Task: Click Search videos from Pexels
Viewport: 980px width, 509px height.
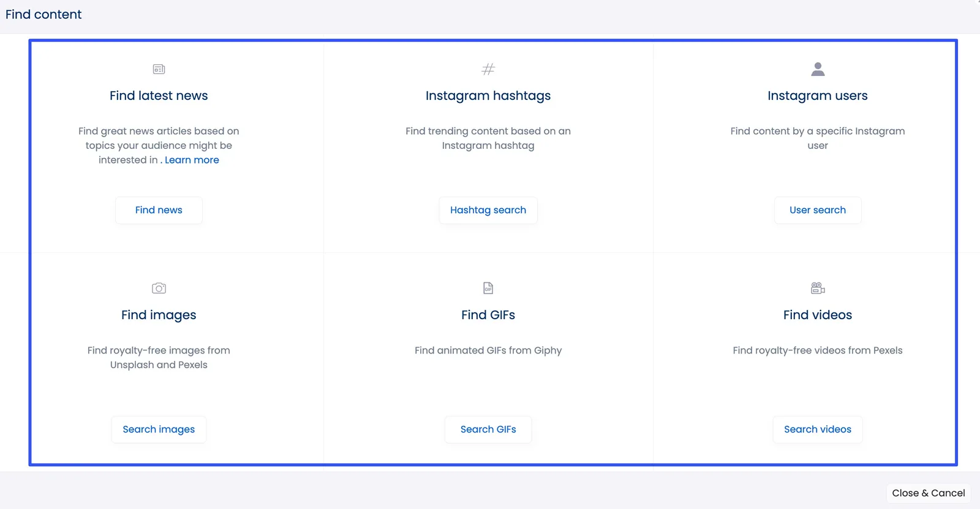Action: click(818, 429)
